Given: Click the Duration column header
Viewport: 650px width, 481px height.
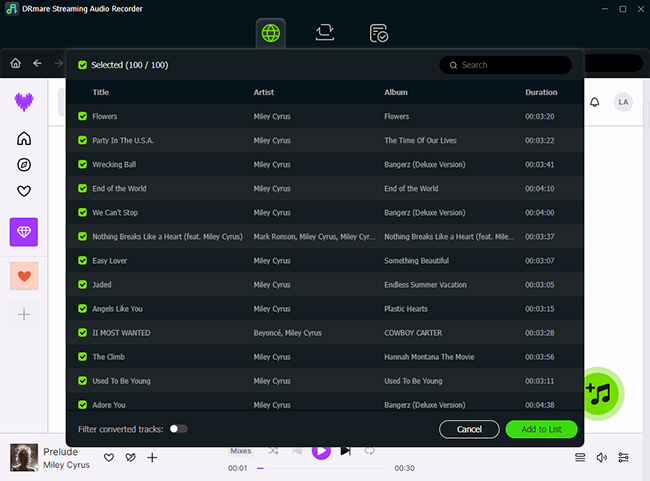Looking at the screenshot, I should 541,92.
